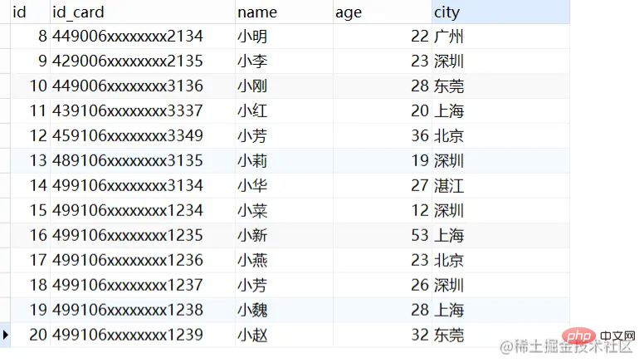Click city cell 广州 for 小明
This screenshot has width=644, height=363.
tap(500, 37)
